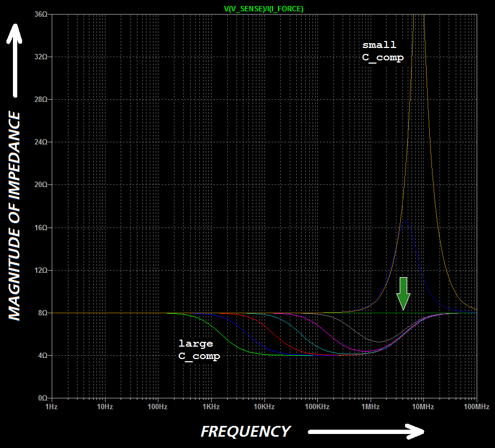Click the 12Ω y-axis label

tap(41, 270)
